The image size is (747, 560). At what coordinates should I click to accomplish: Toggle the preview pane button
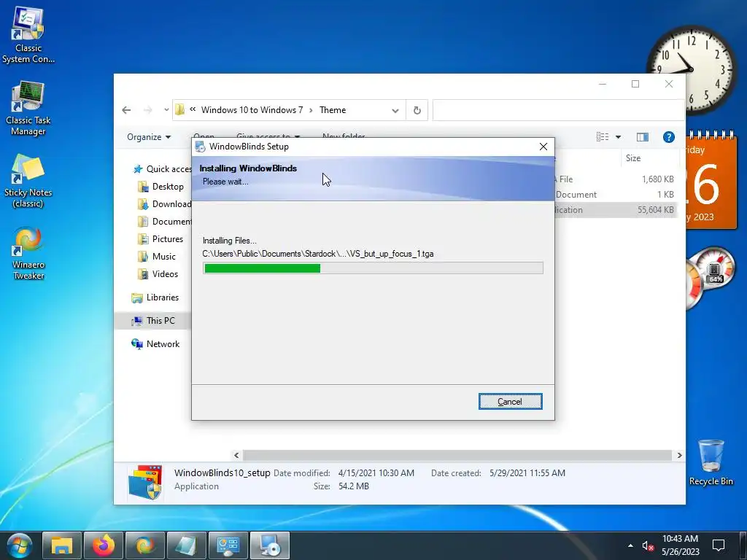[642, 137]
